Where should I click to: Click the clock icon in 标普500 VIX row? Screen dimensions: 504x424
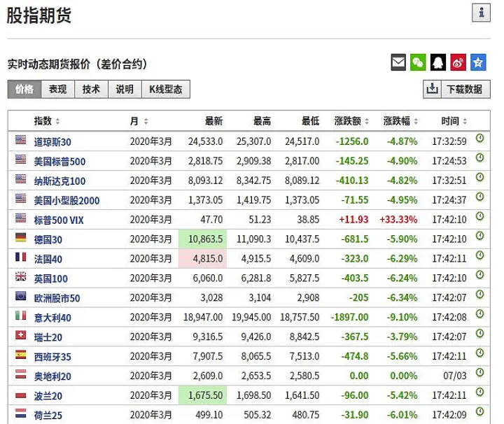[480, 216]
